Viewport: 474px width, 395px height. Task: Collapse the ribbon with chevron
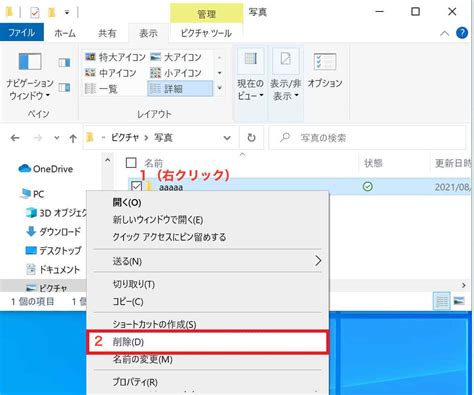point(444,33)
